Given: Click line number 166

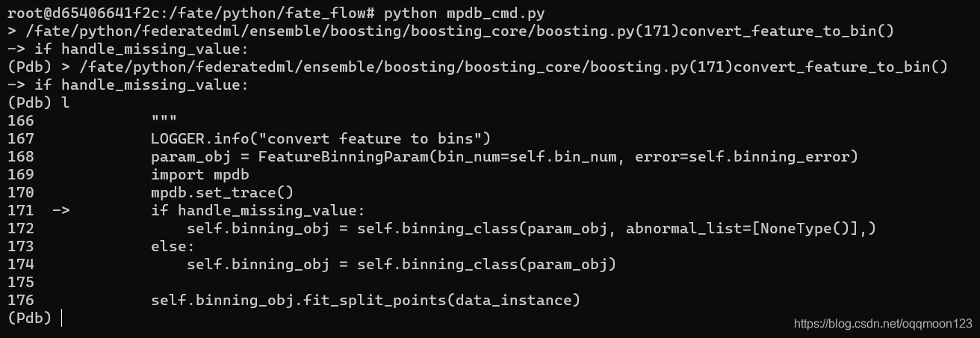Looking at the screenshot, I should (x=20, y=120).
